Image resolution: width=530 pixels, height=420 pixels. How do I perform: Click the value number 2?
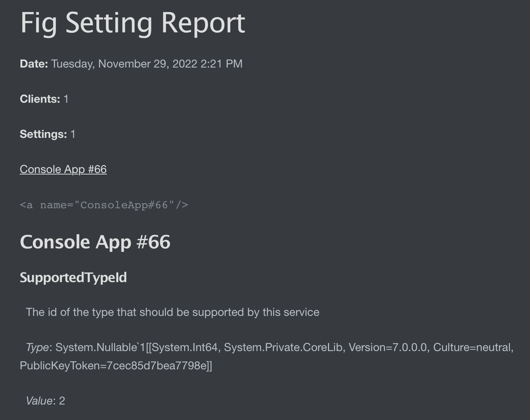[x=62, y=401]
